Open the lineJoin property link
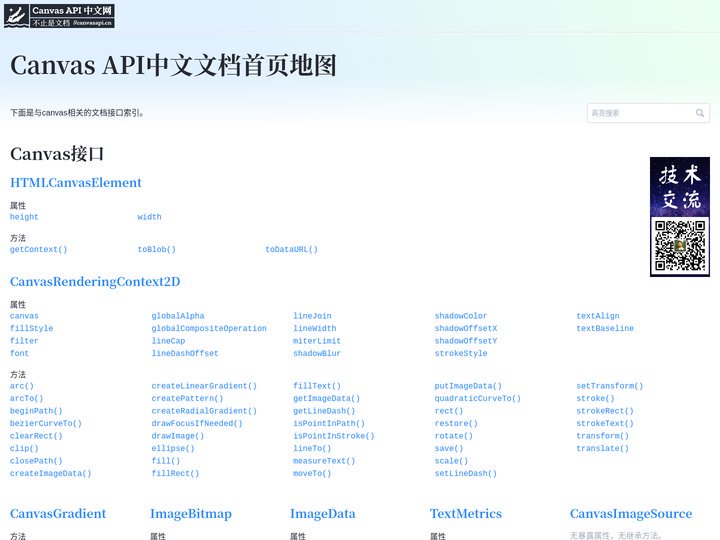 tap(312, 316)
